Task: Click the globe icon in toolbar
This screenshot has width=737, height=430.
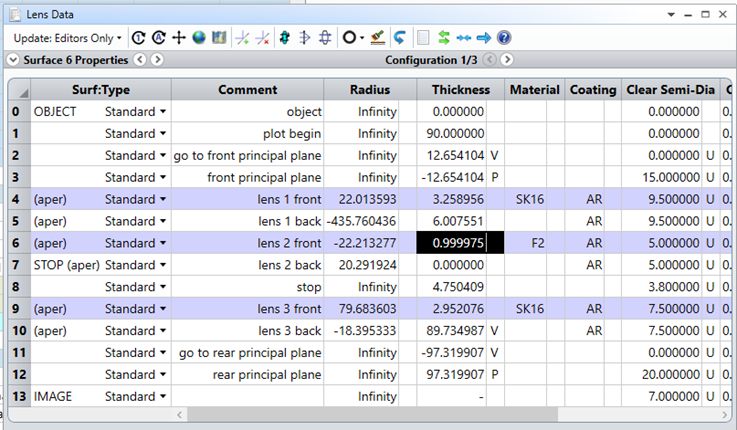Action: (199, 38)
